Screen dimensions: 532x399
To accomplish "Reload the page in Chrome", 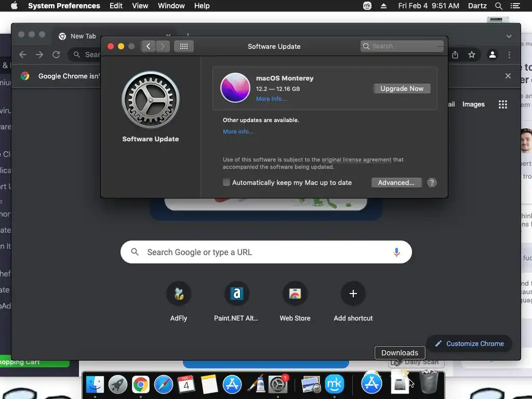I will pos(56,55).
